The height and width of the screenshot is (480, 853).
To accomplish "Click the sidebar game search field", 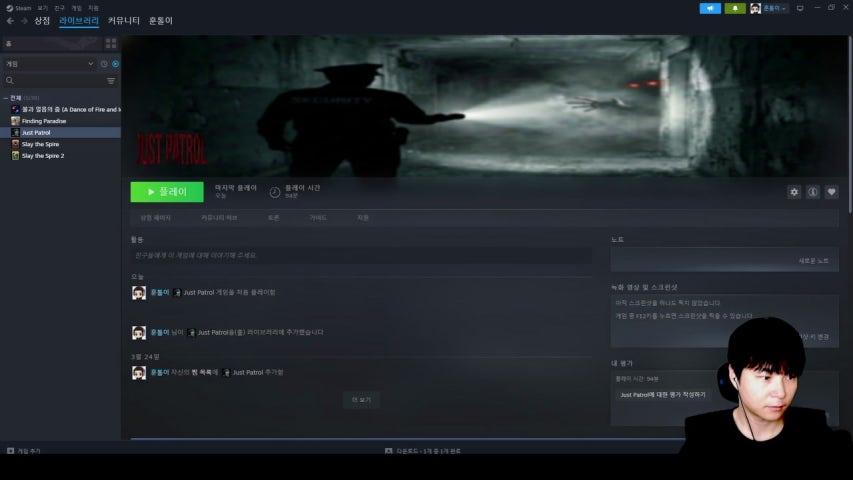I will (60, 81).
